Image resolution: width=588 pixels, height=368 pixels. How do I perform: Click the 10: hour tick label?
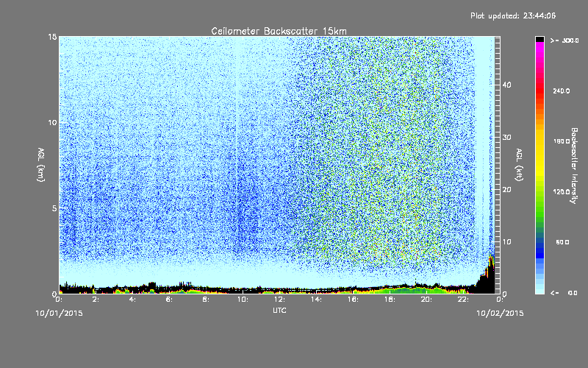[x=243, y=300]
